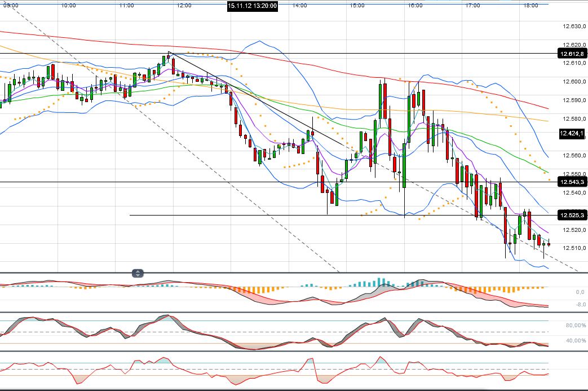Click the 40,00% stochastic level label
Image resolution: width=588 pixels, height=391 pixels.
coord(576,341)
